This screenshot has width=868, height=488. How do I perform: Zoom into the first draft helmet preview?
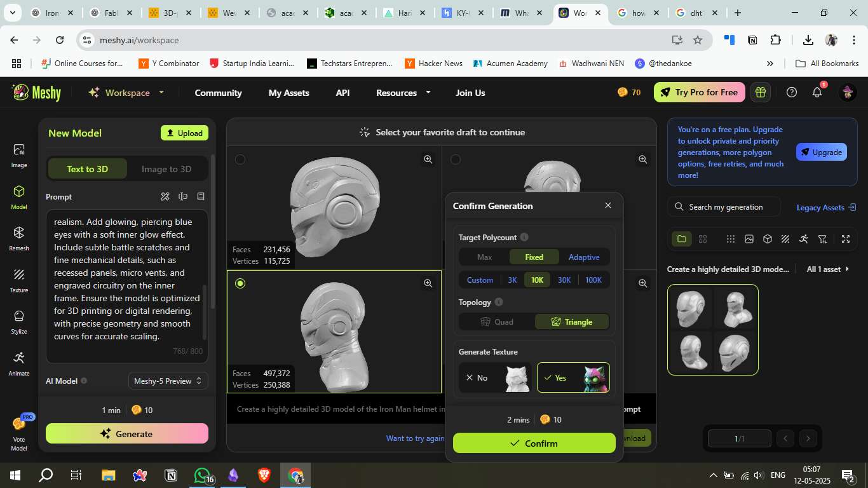tap(428, 159)
